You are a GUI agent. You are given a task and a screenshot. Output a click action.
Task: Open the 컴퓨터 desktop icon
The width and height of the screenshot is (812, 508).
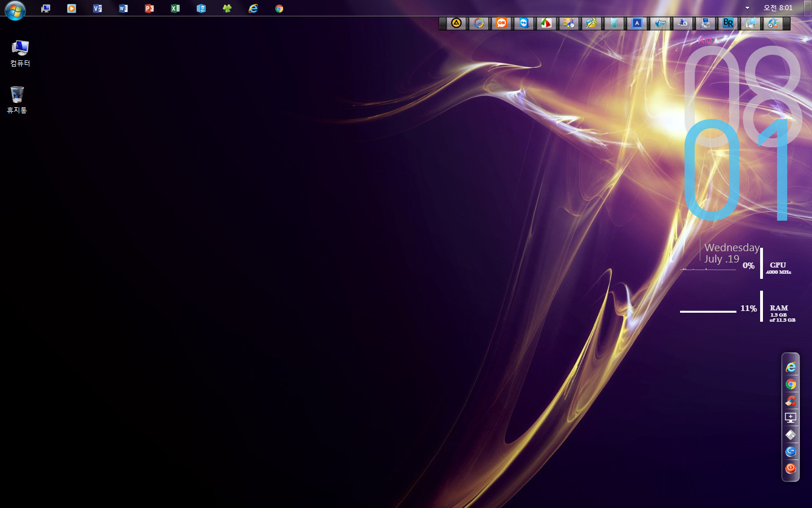(x=20, y=54)
